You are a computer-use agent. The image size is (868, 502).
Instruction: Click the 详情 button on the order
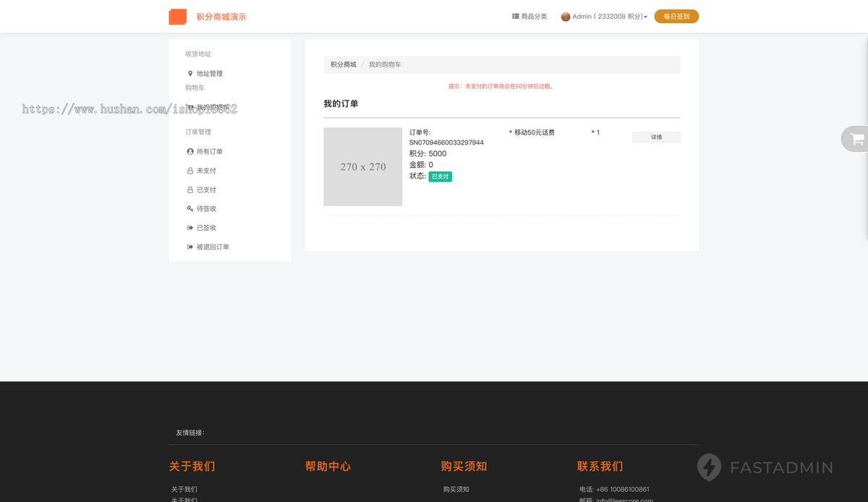pos(656,137)
